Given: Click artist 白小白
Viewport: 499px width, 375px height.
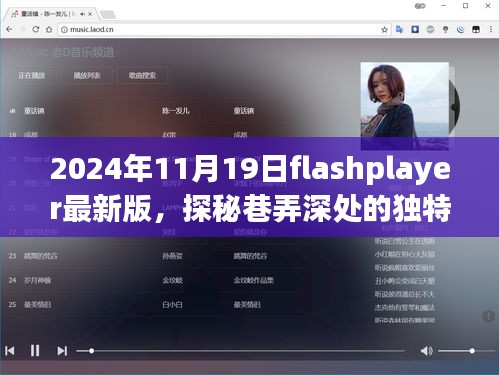Looking at the screenshot, I should click(x=172, y=305).
